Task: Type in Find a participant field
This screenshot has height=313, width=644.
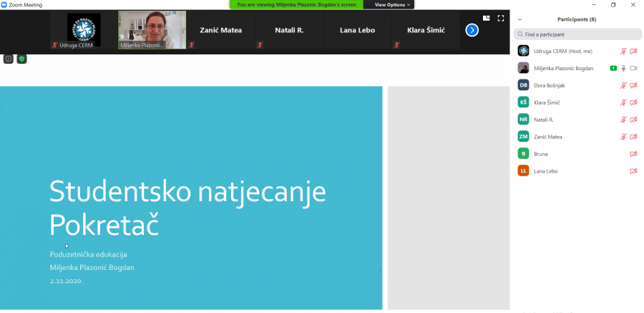Action: pos(580,34)
